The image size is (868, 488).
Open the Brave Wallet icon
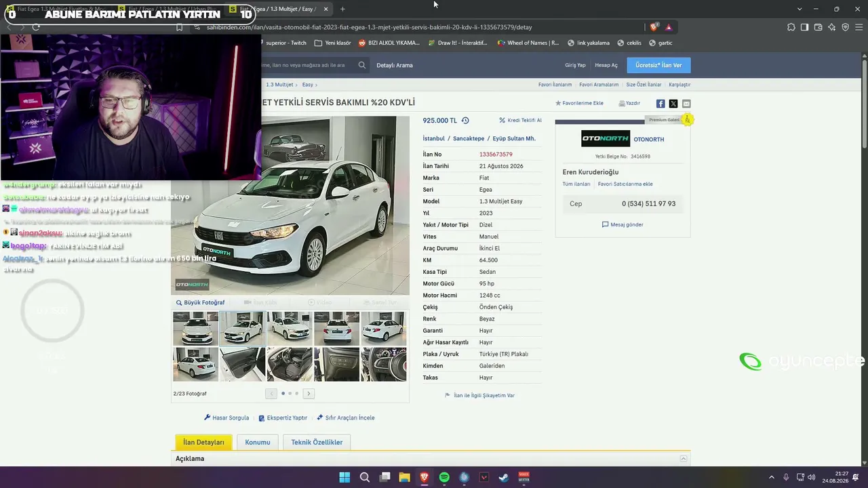point(818,27)
